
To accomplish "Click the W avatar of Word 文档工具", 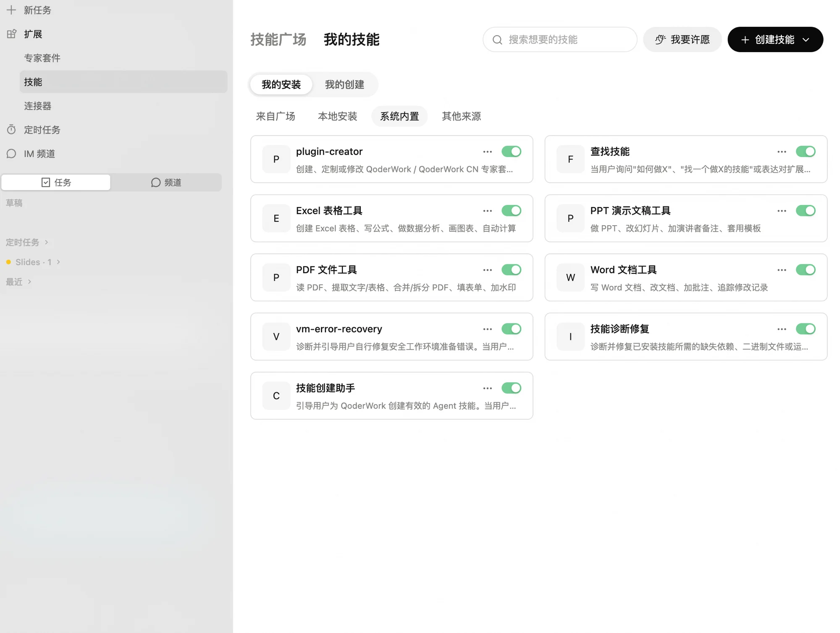I will coord(570,278).
